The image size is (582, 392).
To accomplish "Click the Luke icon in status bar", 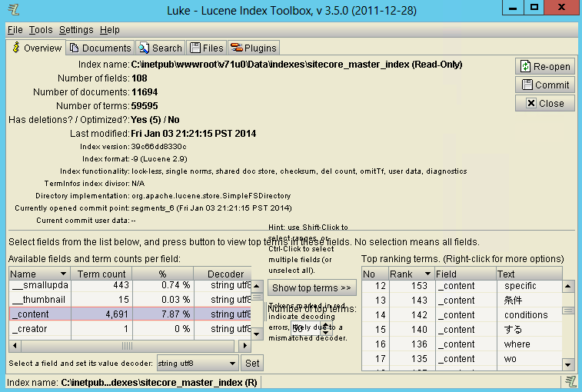I will pos(570,381).
